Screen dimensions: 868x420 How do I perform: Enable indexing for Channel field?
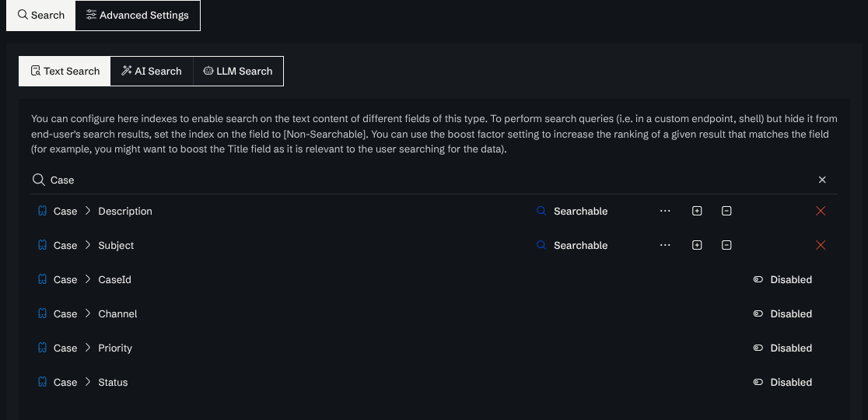[x=782, y=313]
